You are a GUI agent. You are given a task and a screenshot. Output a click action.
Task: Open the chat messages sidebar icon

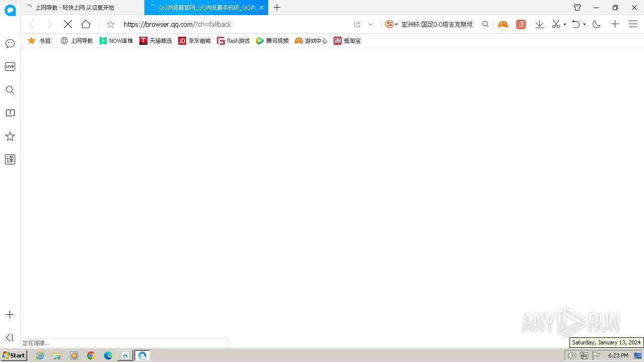(x=10, y=44)
